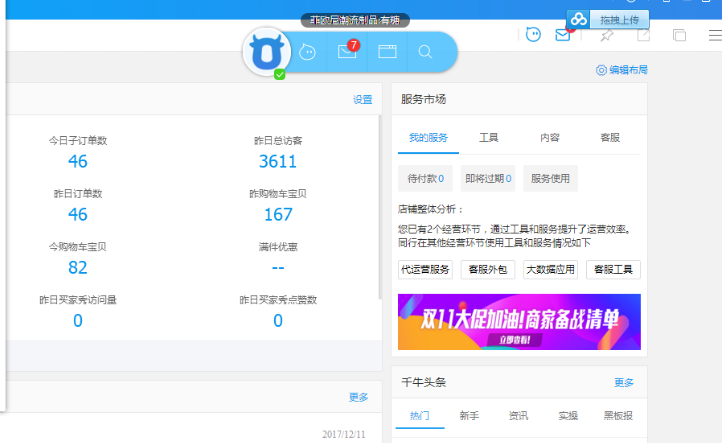Viewport: 722px width, 443px height.
Task: Open the messages envelope with 7 badge
Action: 347,52
